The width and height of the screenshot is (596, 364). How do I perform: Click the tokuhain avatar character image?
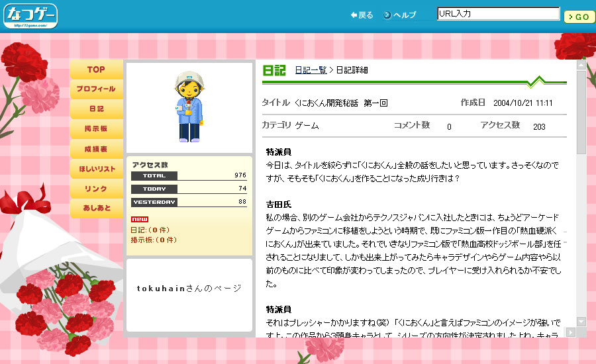(189, 108)
